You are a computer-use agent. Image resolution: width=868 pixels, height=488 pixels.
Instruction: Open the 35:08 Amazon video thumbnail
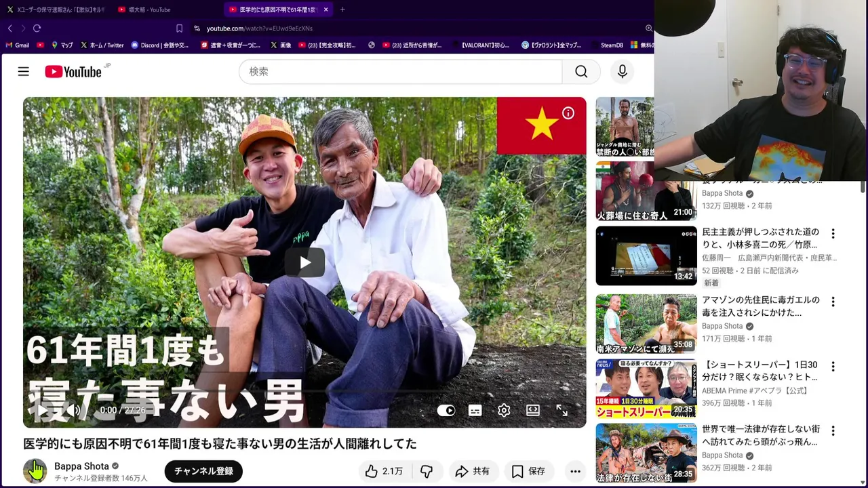click(x=646, y=324)
